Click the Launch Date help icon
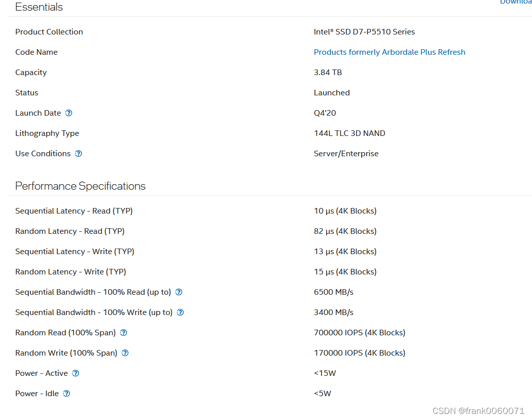532x419 pixels. tap(69, 113)
